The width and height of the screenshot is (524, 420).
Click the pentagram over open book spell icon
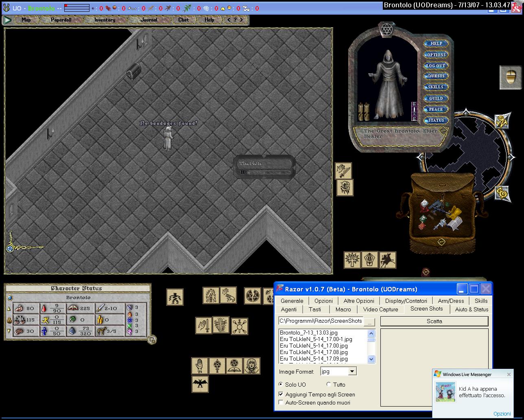click(234, 365)
